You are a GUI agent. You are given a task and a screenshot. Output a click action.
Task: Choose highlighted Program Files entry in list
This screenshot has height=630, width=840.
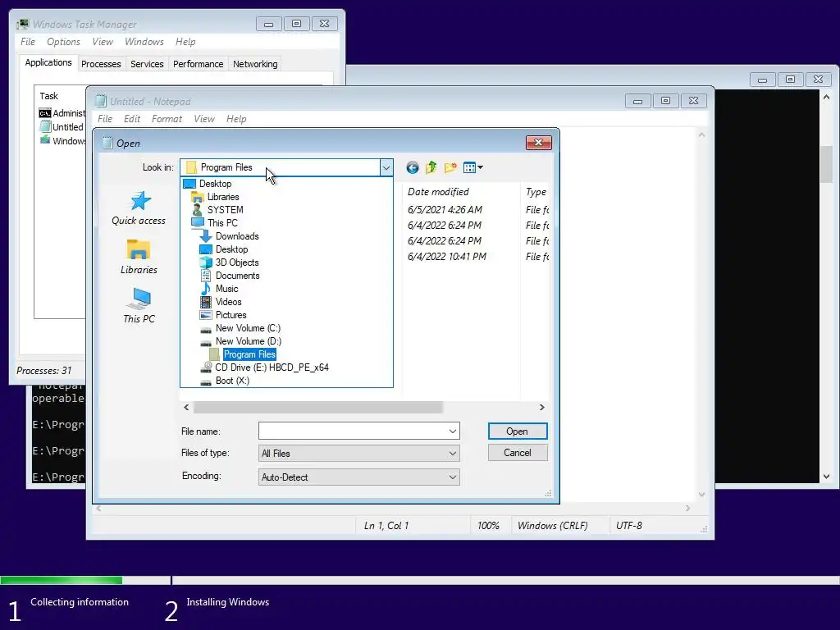pyautogui.click(x=249, y=354)
